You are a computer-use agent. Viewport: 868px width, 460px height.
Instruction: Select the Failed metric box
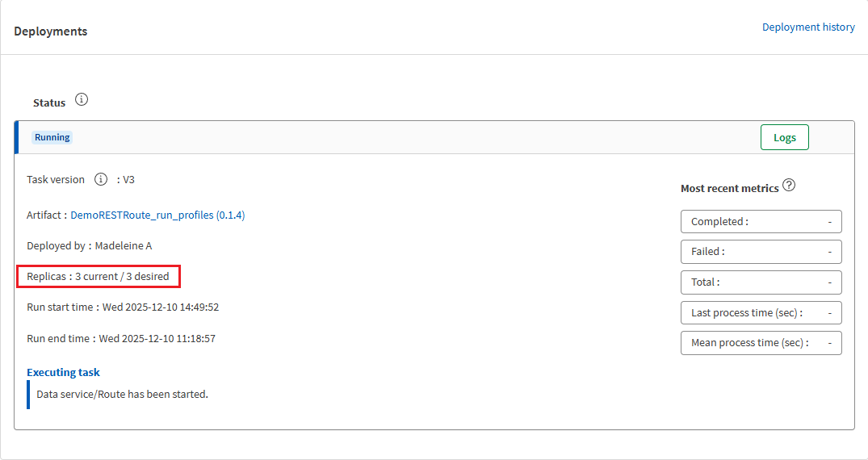click(761, 252)
